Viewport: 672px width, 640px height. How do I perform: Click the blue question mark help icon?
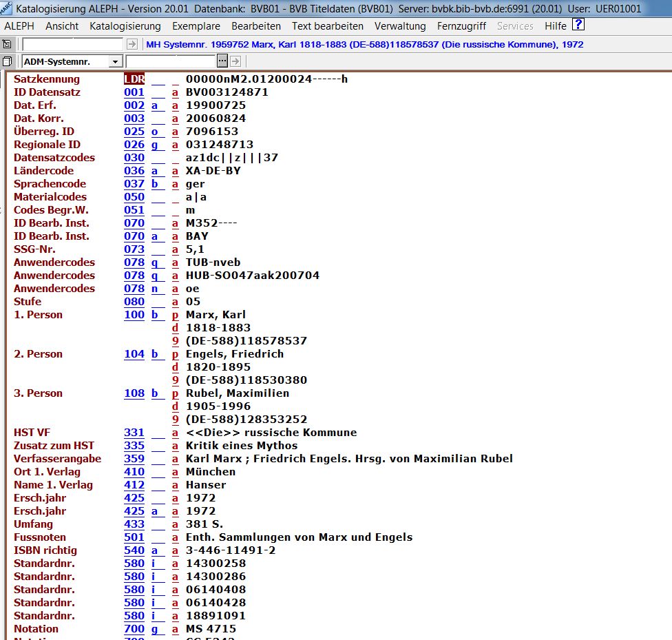click(578, 25)
